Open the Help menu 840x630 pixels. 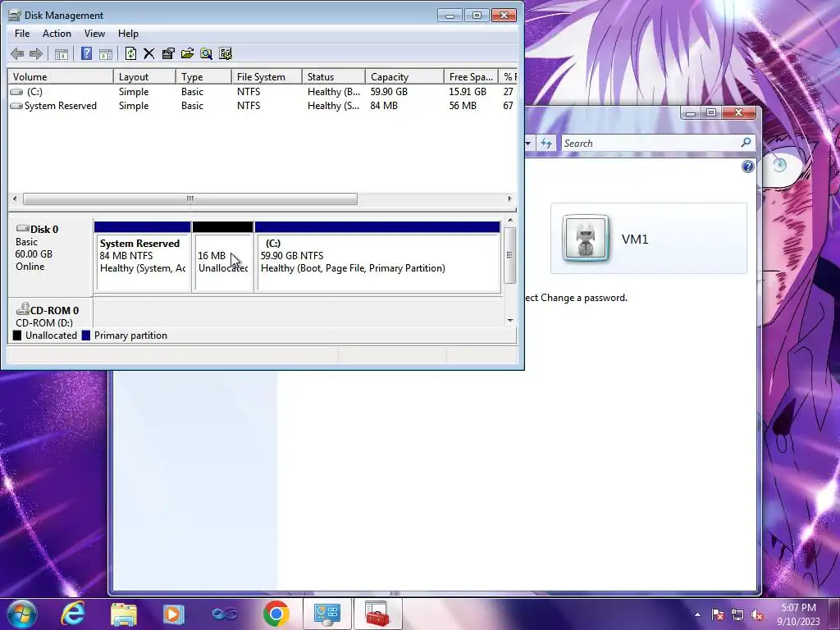(x=128, y=34)
